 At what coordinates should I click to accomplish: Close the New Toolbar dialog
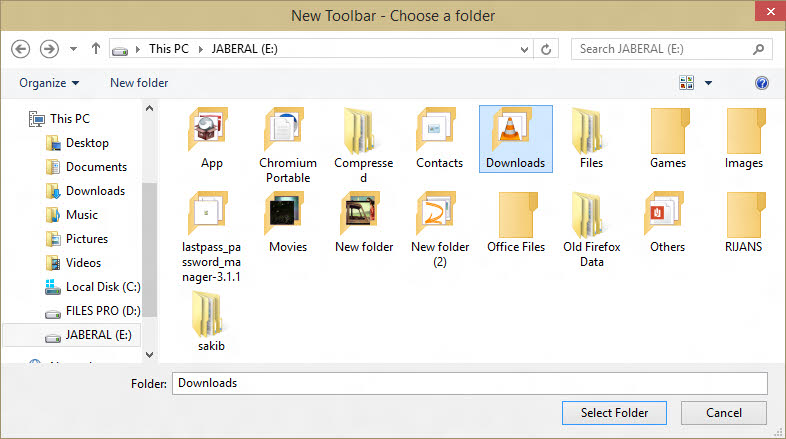tap(770, 11)
